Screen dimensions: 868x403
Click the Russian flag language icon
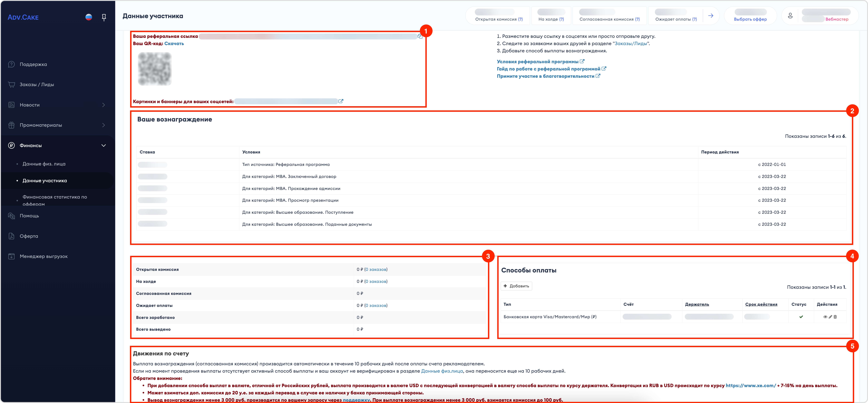point(89,17)
